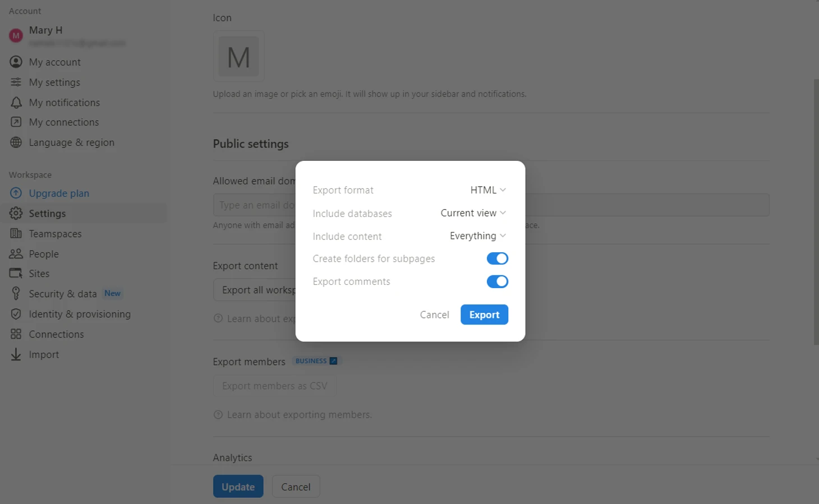Click the My account person icon
Screen dimensions: 819x504
pos(16,62)
